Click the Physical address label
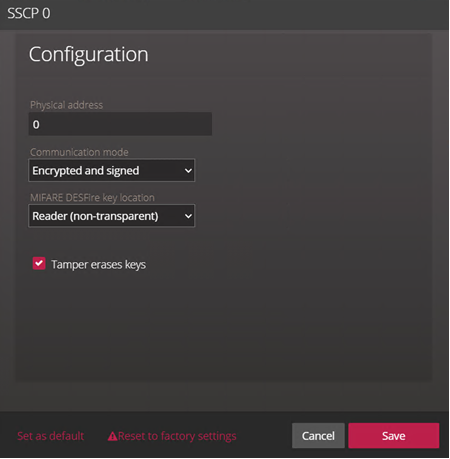450x459 pixels. pos(66,105)
